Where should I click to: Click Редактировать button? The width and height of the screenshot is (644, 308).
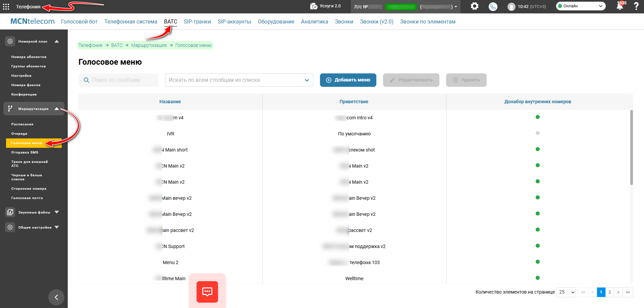(x=411, y=80)
